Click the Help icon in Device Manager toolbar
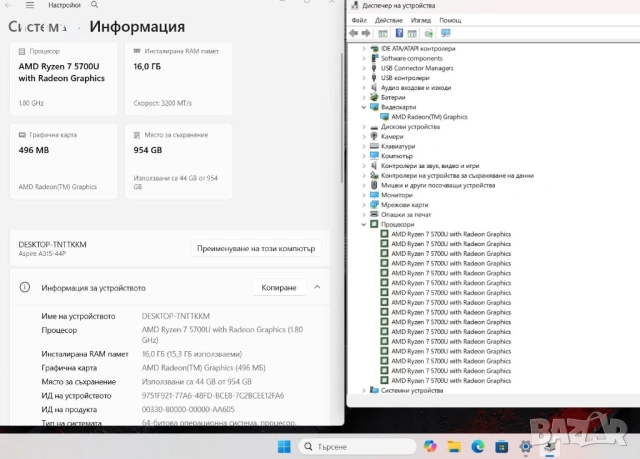Viewport: 640px width, 459px height. 399,33
